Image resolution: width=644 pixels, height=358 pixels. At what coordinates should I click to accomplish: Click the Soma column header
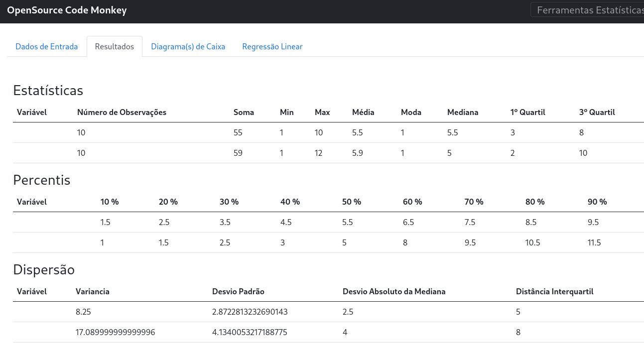pos(244,112)
